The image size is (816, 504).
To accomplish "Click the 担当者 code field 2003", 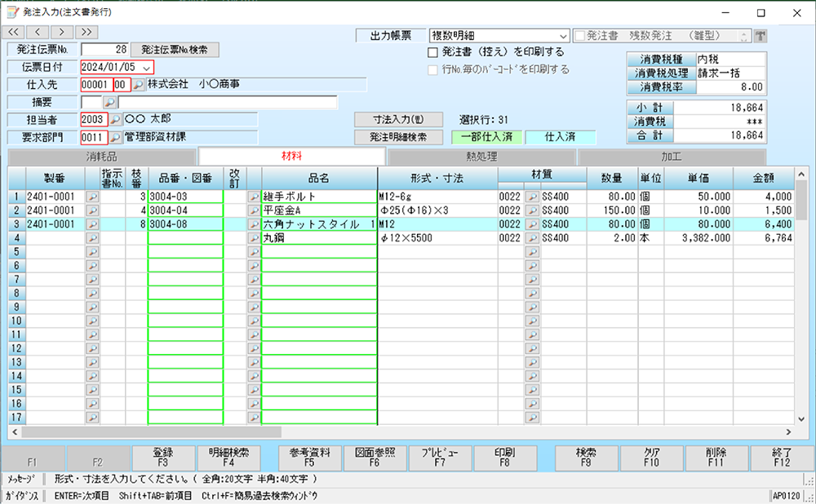I will coord(94,120).
